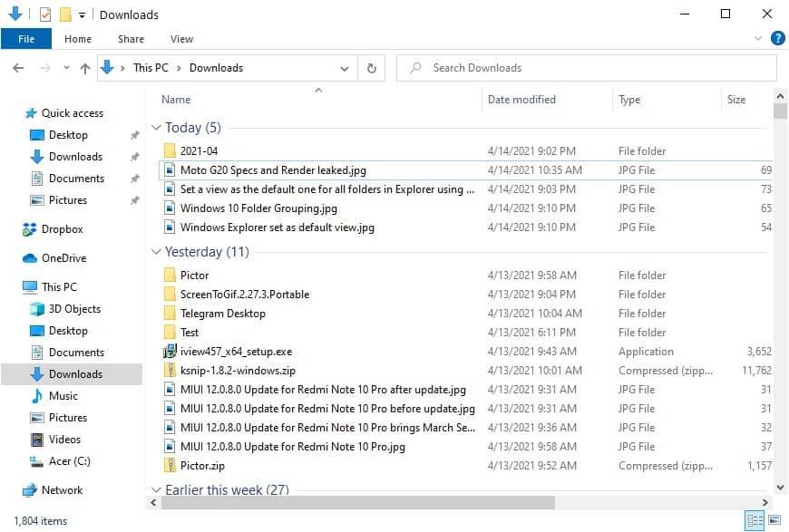Select This PC in navigation pane
Viewport: 789px width, 532px height.
59,287
